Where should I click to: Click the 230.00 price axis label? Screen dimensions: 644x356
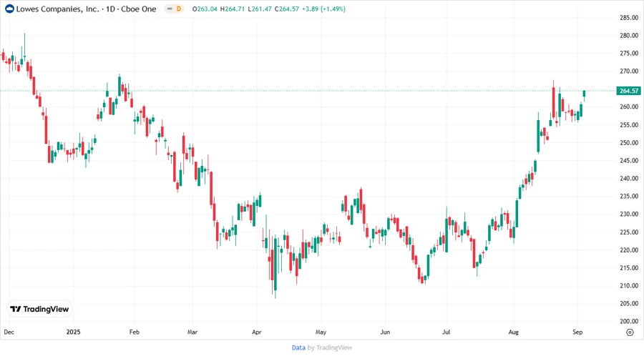click(629, 214)
